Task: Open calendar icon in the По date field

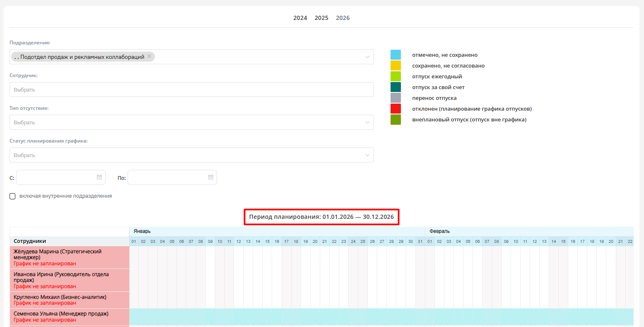Action: pyautogui.click(x=211, y=177)
